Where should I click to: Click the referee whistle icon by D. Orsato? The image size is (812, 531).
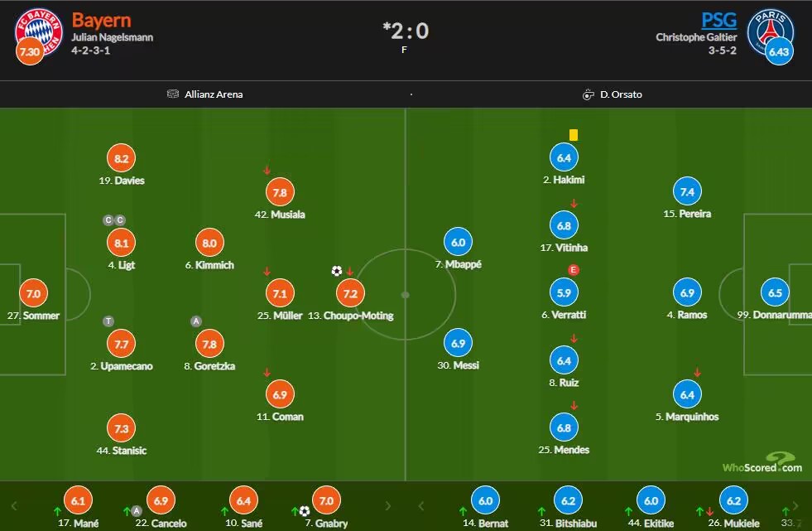tap(588, 94)
